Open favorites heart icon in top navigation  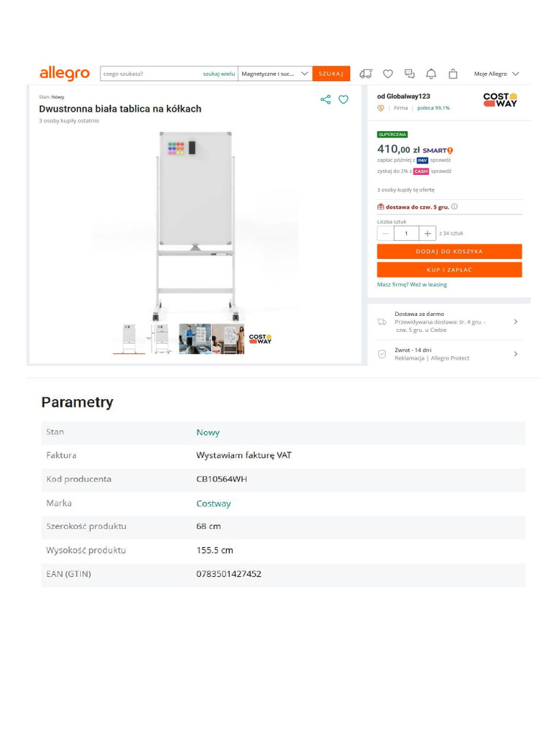[x=388, y=74]
